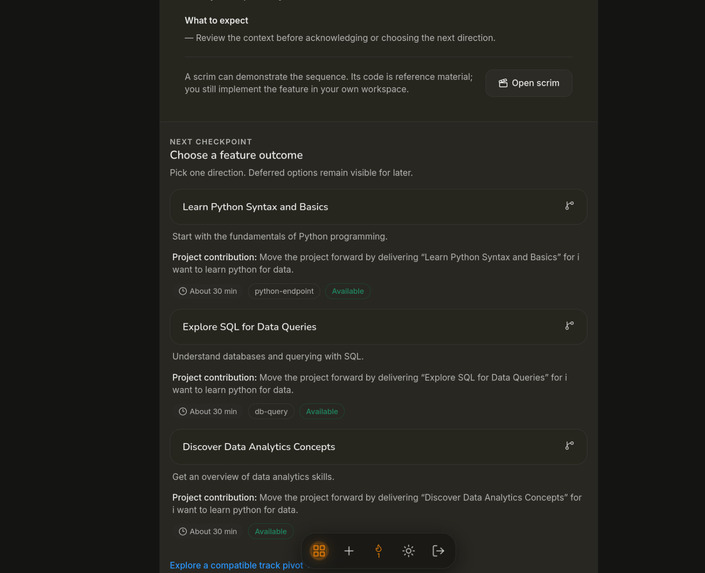Click the orange flame icon in bottom dock
The height and width of the screenshot is (573, 705).
[379, 551]
